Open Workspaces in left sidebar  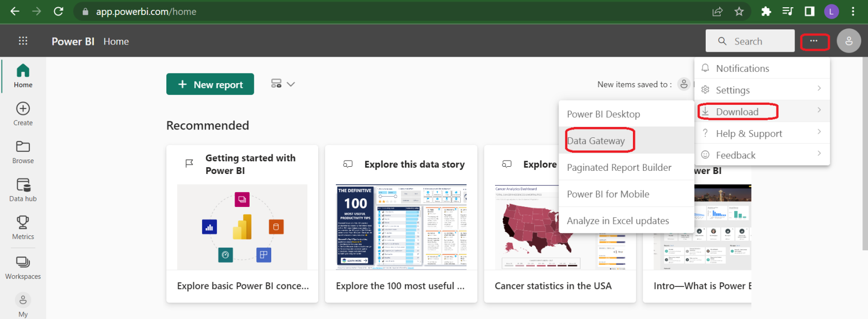tap(23, 268)
